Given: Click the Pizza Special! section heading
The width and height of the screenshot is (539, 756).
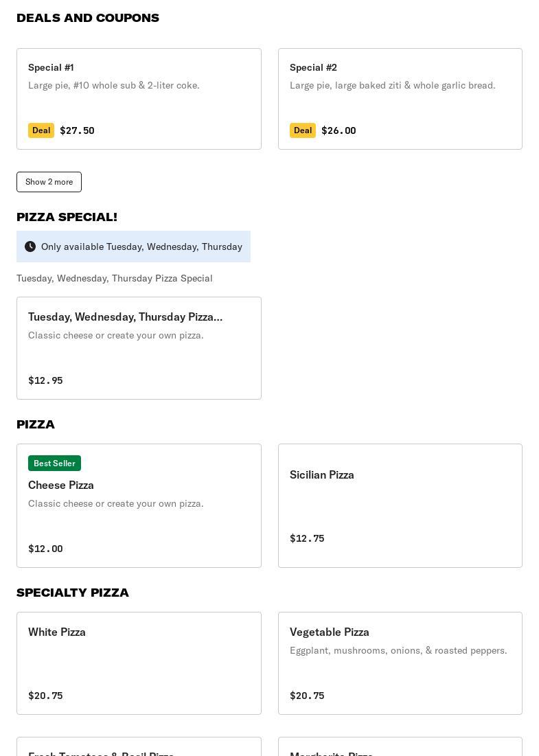Looking at the screenshot, I should (x=67, y=217).
